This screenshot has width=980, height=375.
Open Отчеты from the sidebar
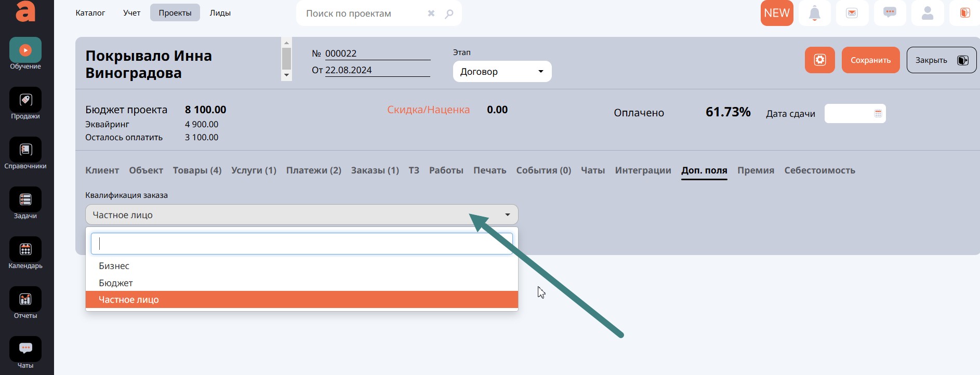25,300
